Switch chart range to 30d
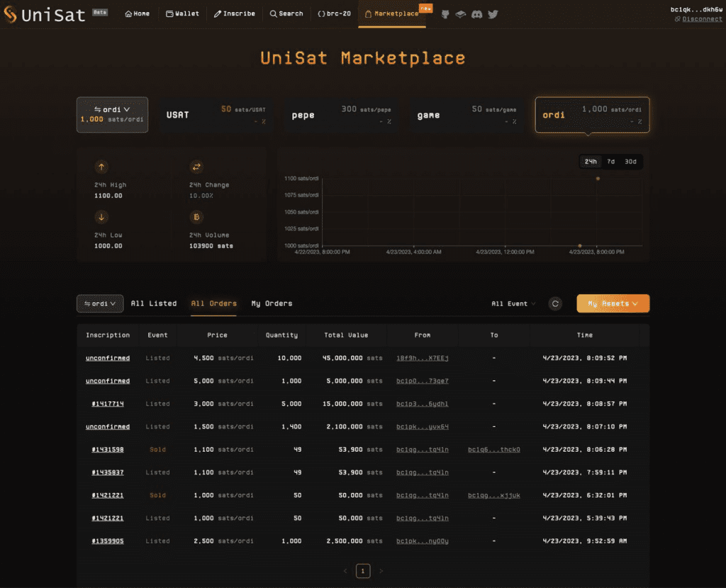The width and height of the screenshot is (726, 588). (630, 162)
